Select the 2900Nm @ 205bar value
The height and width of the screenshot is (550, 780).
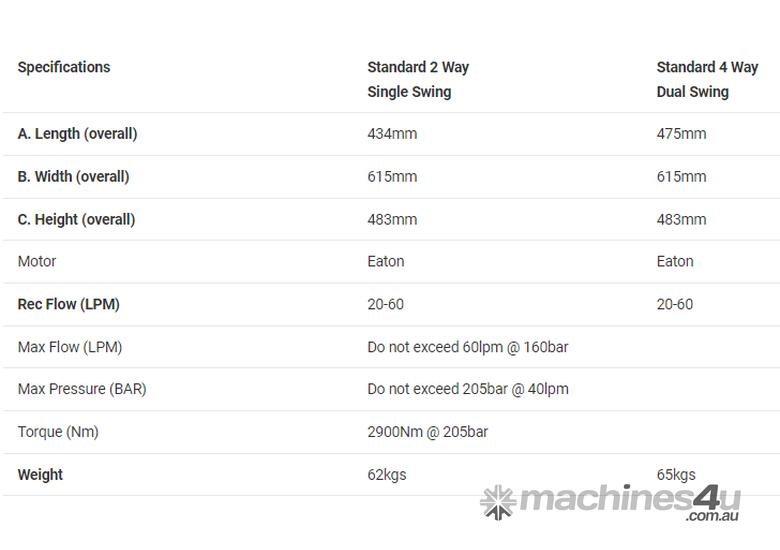coord(428,432)
